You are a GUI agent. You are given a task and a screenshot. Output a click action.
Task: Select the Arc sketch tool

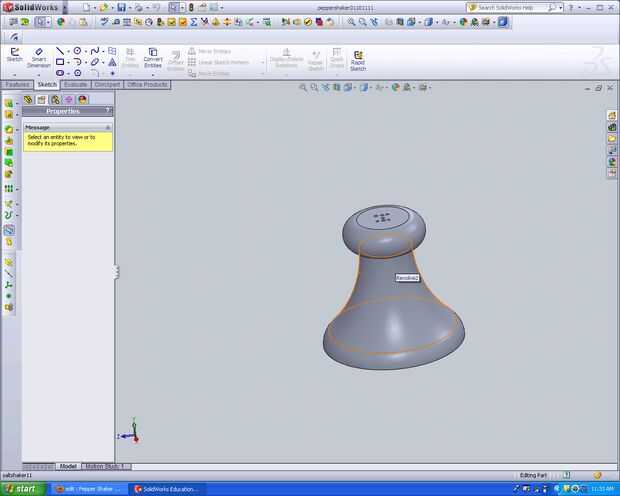(x=78, y=62)
